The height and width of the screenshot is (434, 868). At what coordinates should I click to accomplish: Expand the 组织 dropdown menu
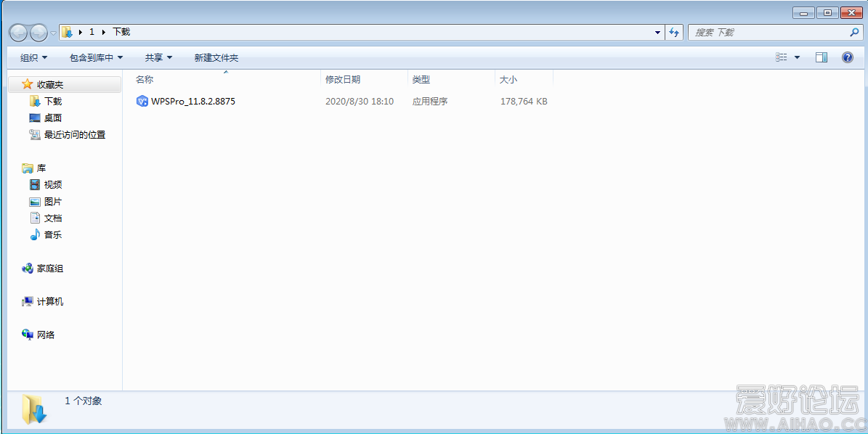(33, 57)
